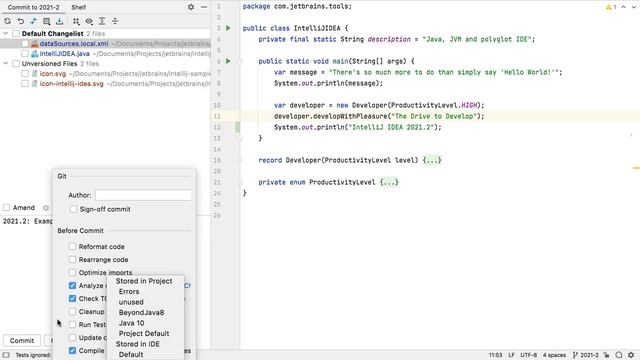The height and width of the screenshot is (360, 640).
Task: Check the dataSources.local.xml checkbox
Action: (x=25, y=44)
